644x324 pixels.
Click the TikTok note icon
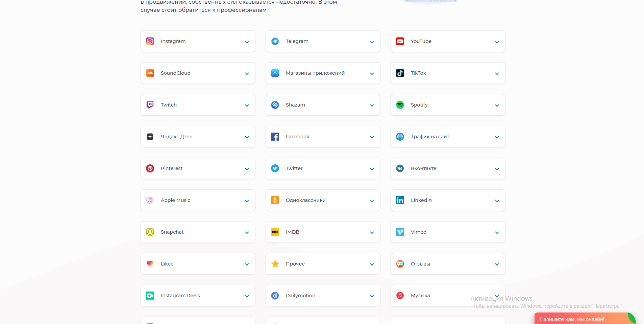pos(400,73)
